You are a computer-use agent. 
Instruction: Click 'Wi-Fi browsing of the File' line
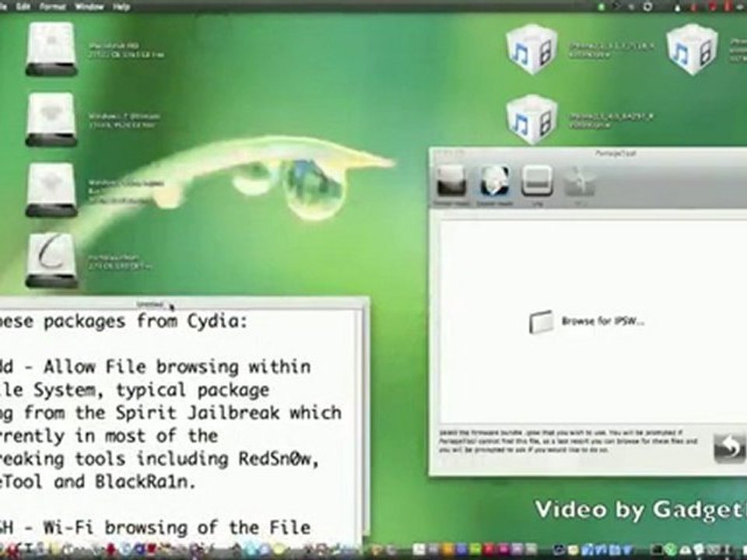point(177,527)
